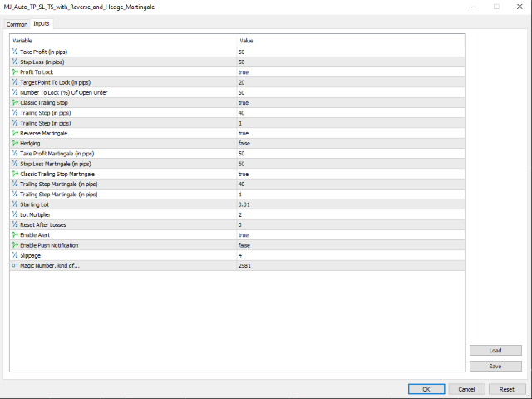Click the icon beside Slippage
This screenshot has height=399, width=532.
click(x=15, y=255)
